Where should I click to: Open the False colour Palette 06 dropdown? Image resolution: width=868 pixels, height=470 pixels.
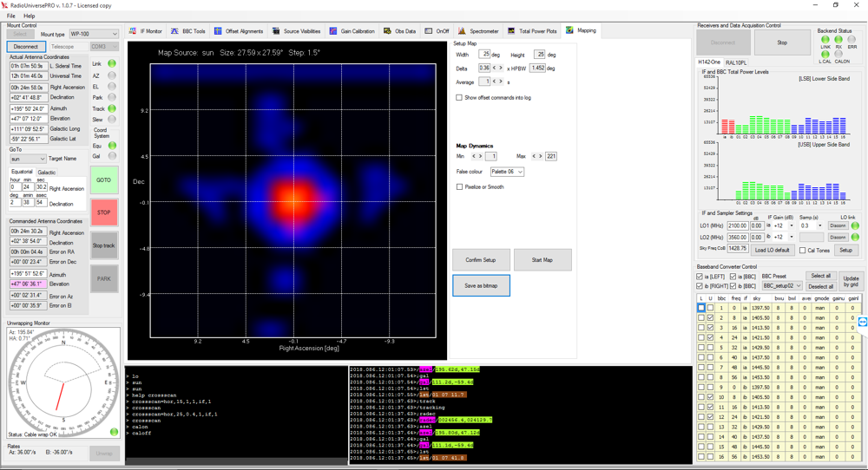[507, 172]
